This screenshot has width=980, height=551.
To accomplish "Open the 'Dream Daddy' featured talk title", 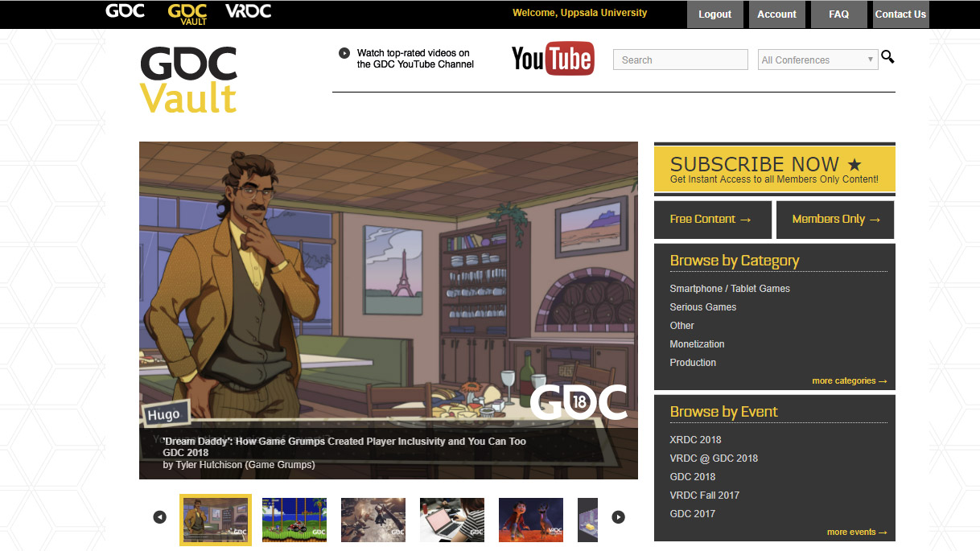I will [344, 442].
